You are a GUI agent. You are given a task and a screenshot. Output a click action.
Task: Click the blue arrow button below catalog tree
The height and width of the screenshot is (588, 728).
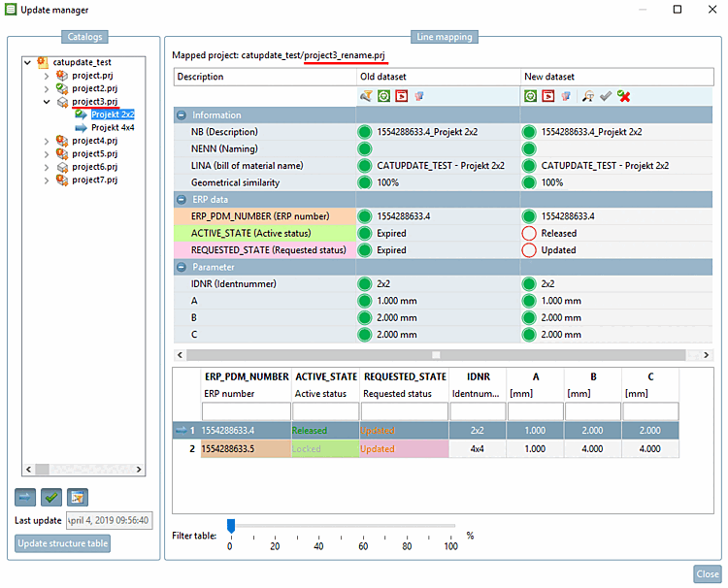click(25, 498)
